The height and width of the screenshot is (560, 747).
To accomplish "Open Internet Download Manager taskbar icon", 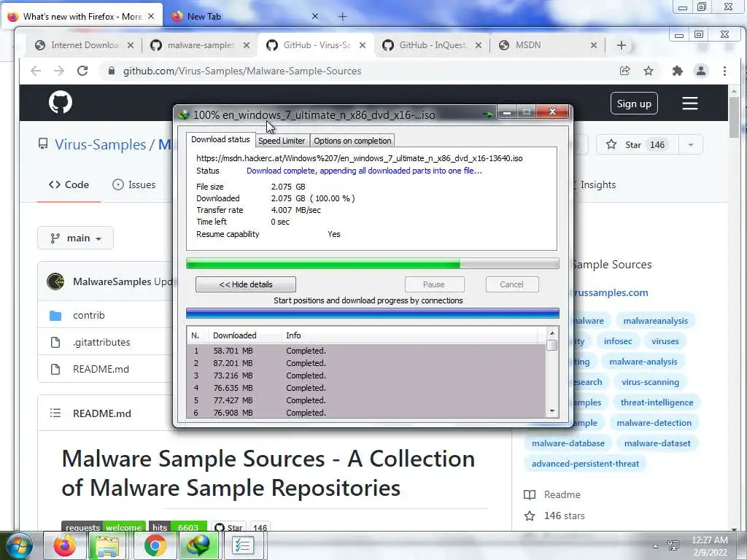I will pyautogui.click(x=198, y=545).
